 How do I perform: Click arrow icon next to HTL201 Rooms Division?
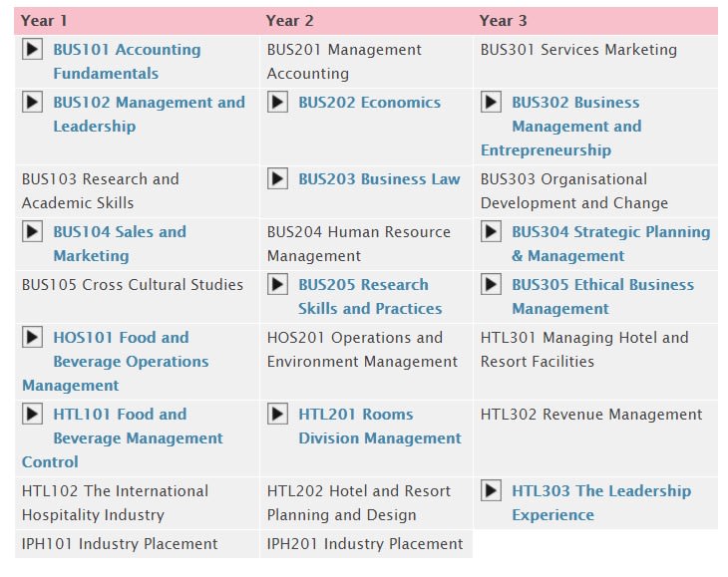point(277,414)
